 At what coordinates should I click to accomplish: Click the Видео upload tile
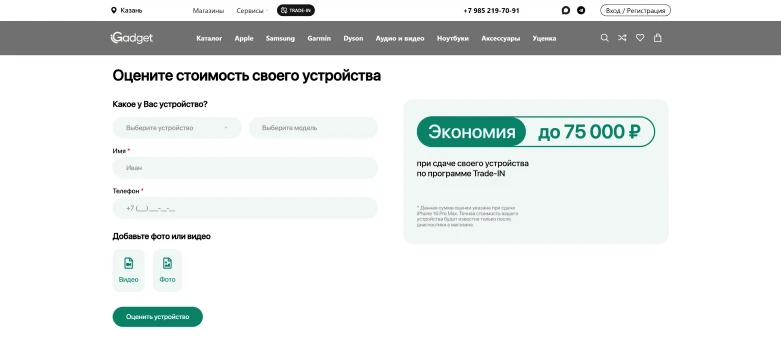click(x=129, y=270)
